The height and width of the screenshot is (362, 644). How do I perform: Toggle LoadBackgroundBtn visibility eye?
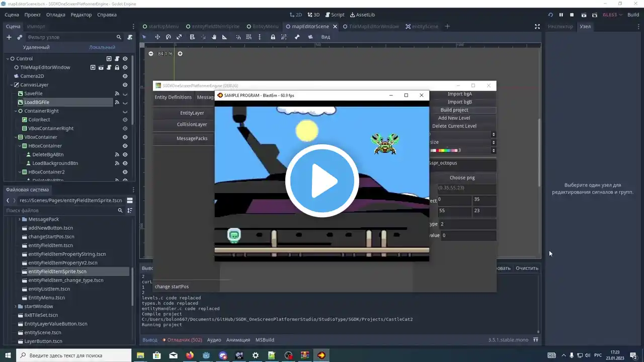[125, 163]
